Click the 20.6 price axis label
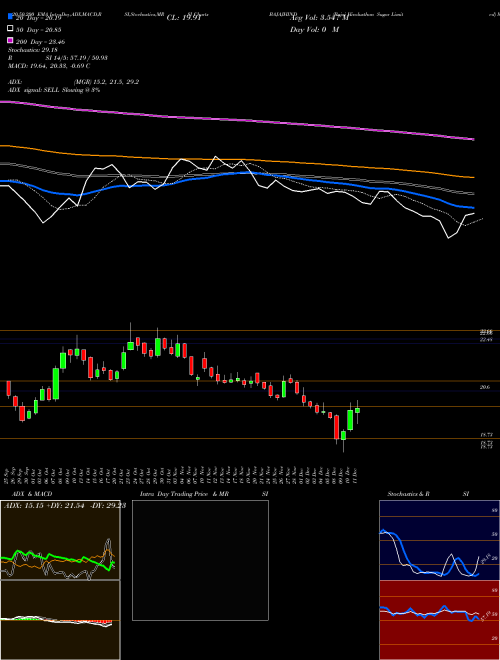Image resolution: width=500 pixels, height=660 pixels. (484, 388)
